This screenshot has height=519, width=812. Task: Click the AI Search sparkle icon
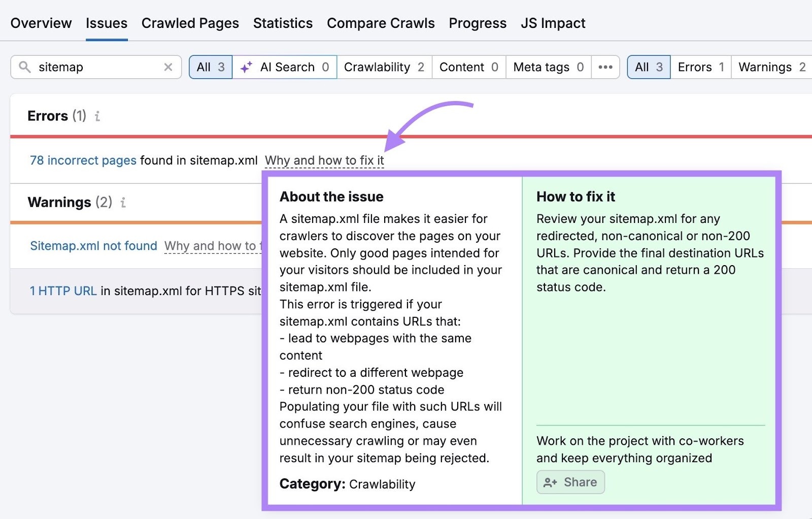coord(247,67)
